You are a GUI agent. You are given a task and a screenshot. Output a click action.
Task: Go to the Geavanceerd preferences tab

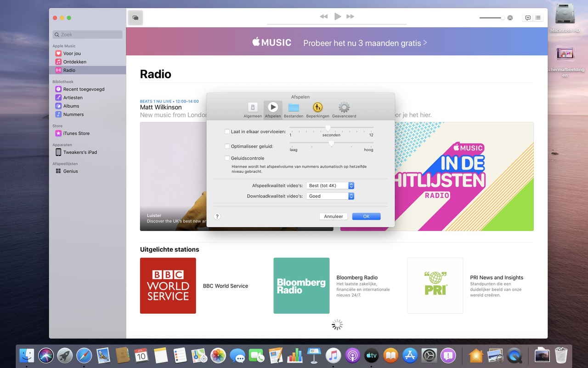coord(344,110)
